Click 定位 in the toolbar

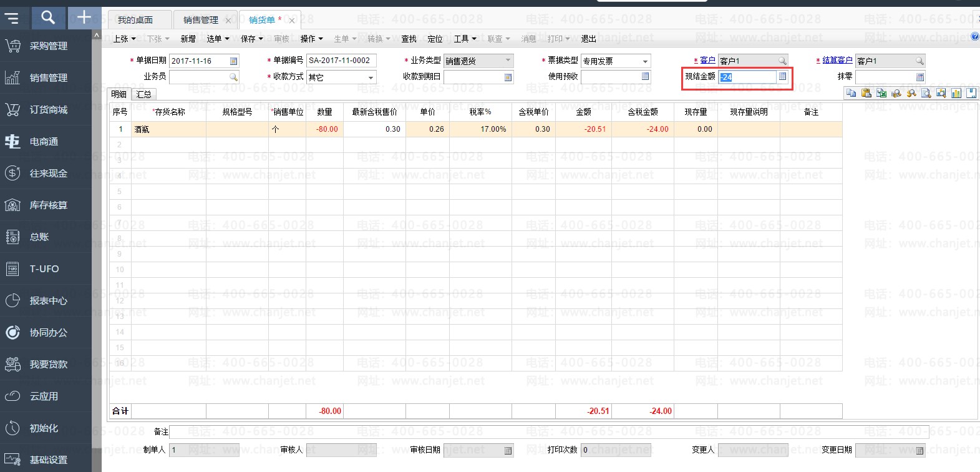pos(435,39)
